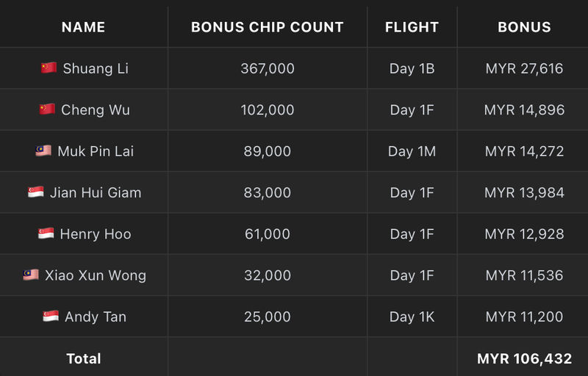Select the NAME column header
Screen dimensions: 588x376
(83, 27)
